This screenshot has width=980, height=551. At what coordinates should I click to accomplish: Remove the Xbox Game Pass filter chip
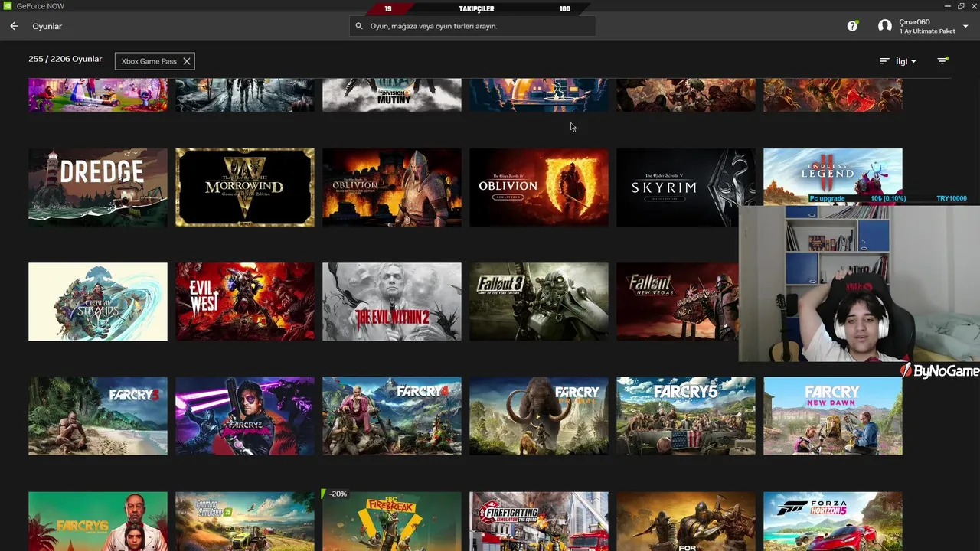tap(187, 61)
